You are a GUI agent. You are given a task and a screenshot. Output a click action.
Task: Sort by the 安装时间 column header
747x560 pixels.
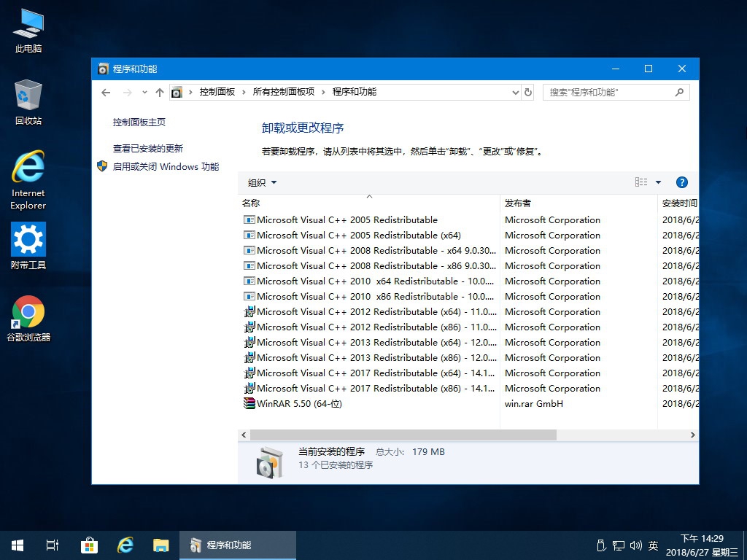pyautogui.click(x=679, y=203)
